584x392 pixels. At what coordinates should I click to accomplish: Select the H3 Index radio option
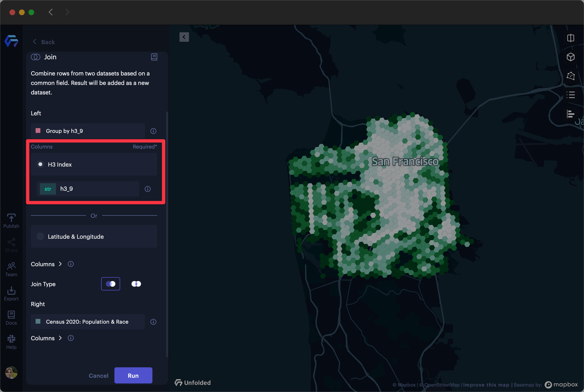point(40,164)
